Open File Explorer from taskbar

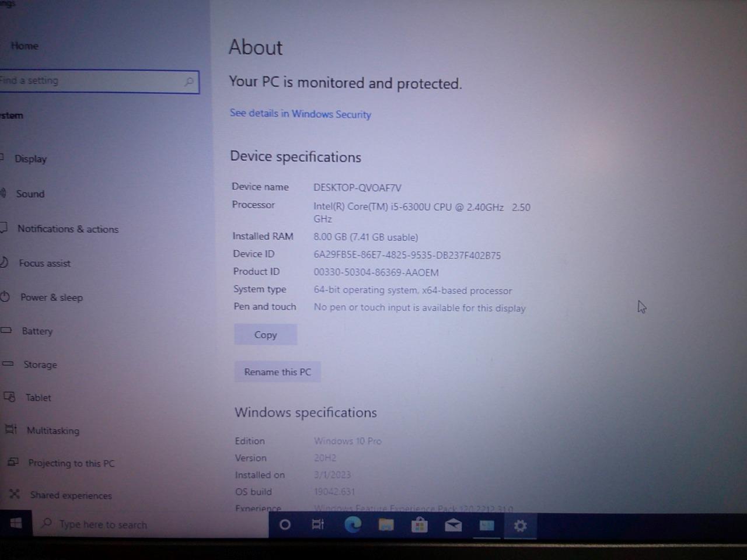(386, 526)
